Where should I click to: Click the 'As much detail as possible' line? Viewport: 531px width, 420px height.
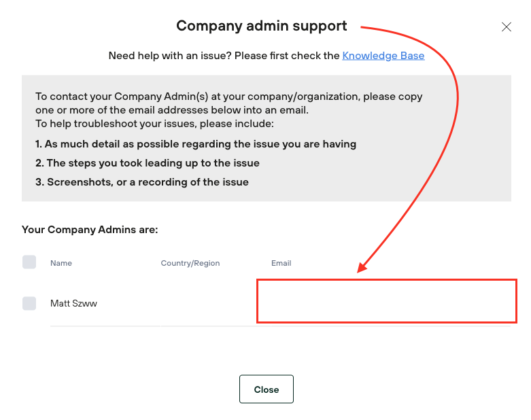tap(196, 144)
